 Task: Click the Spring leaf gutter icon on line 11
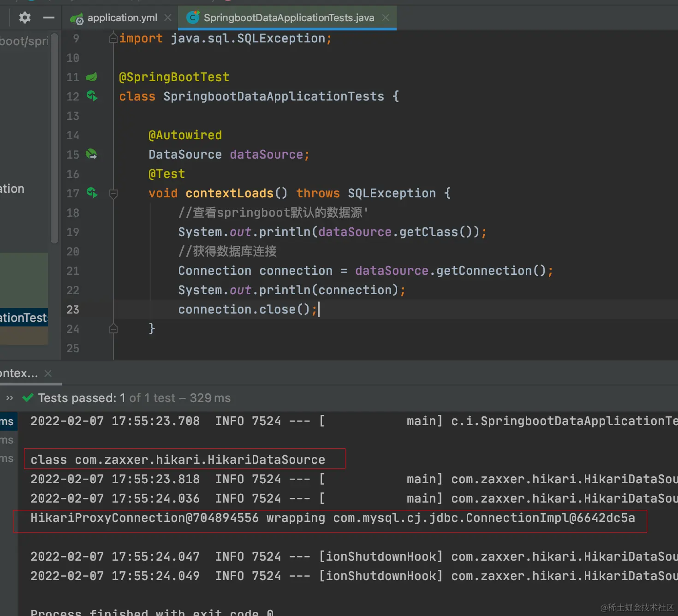pos(92,77)
